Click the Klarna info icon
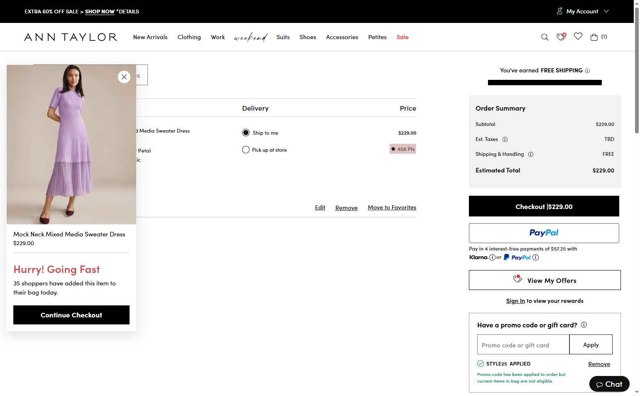Viewport: 640px width, 396px height. (x=492, y=257)
